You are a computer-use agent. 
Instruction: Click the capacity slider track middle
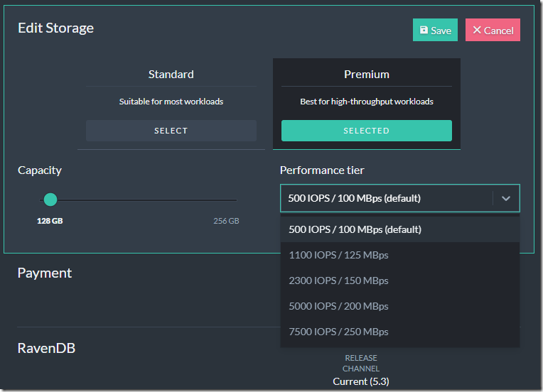(x=139, y=200)
